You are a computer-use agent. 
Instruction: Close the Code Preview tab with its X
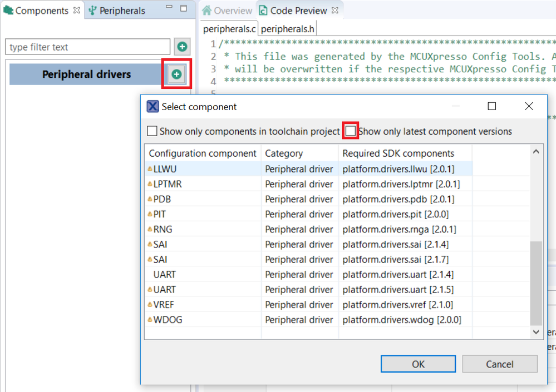(334, 10)
